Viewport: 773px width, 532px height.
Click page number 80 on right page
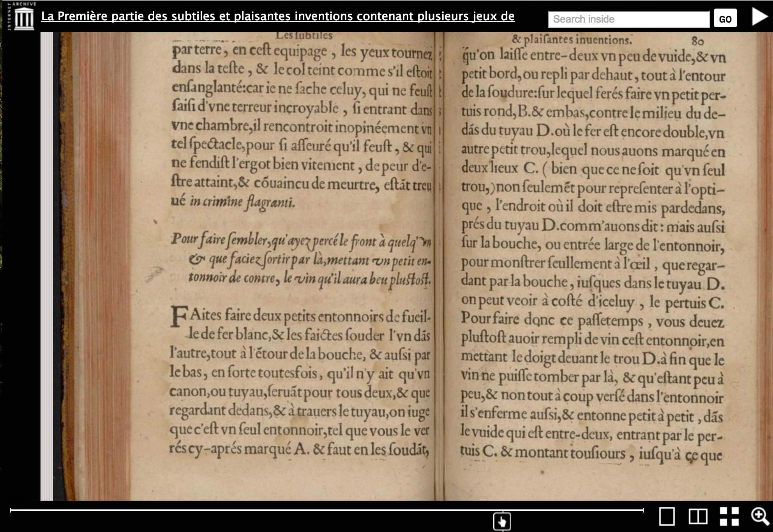pyautogui.click(x=697, y=41)
